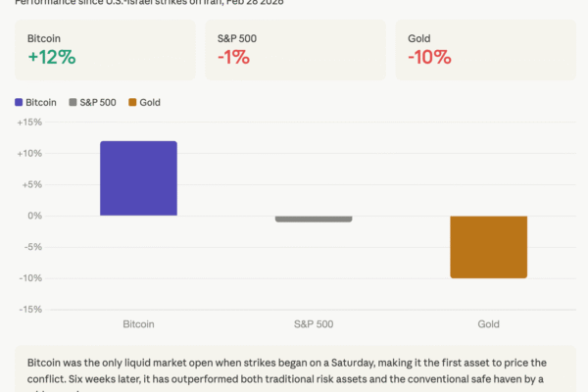
Task: Click the red -10% Gold value
Action: click(429, 57)
